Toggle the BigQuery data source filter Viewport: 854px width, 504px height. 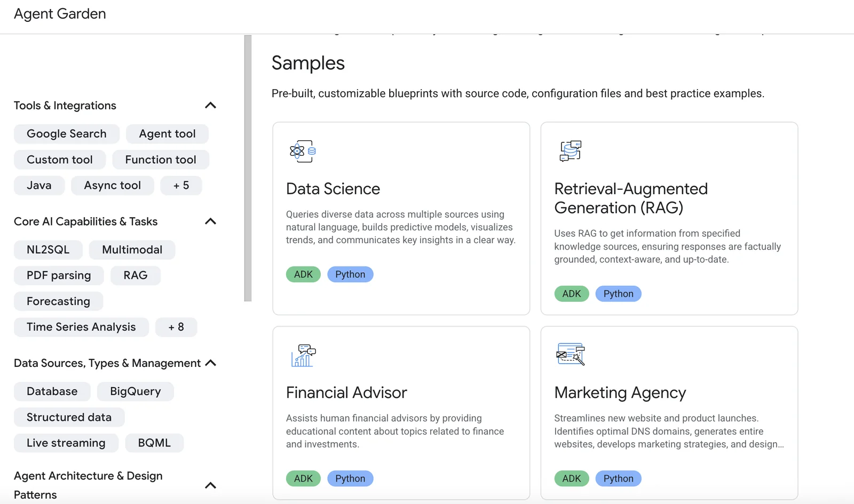[135, 391]
